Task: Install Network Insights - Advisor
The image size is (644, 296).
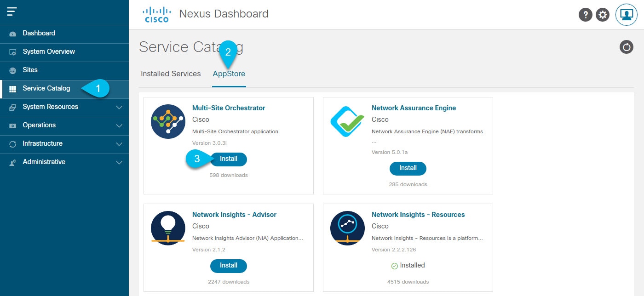Action: tap(229, 266)
